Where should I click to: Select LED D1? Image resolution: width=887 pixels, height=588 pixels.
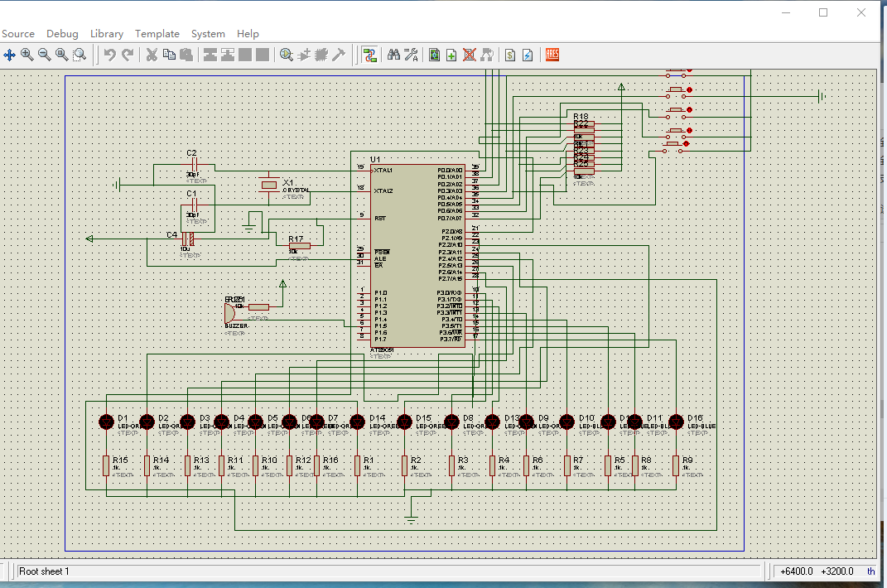point(106,422)
